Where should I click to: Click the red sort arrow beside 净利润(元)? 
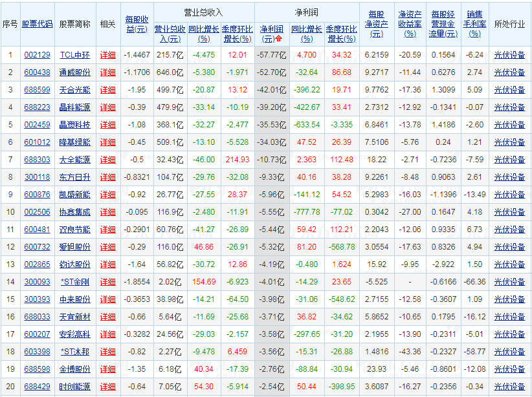tap(279, 39)
